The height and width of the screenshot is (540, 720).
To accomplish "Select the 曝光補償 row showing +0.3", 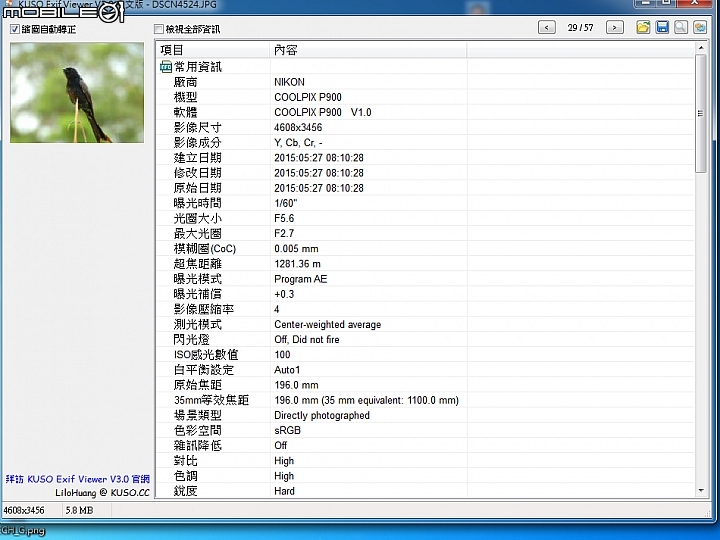I will [x=425, y=294].
